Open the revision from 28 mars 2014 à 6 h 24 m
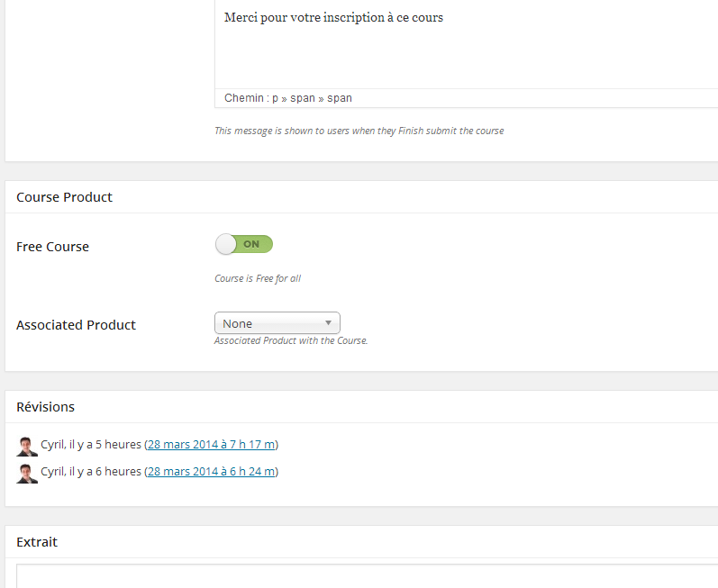 pyautogui.click(x=212, y=471)
